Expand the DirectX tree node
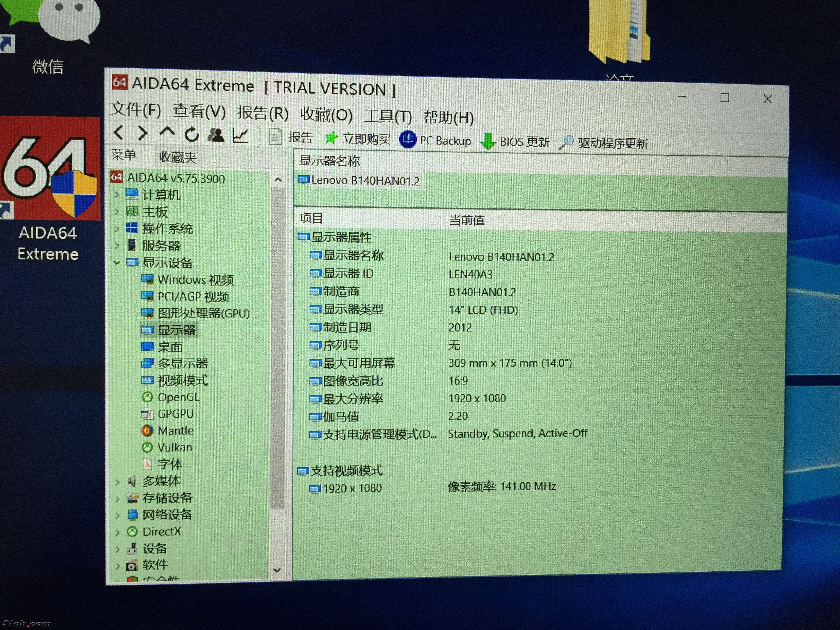This screenshot has width=840, height=630. 117,532
